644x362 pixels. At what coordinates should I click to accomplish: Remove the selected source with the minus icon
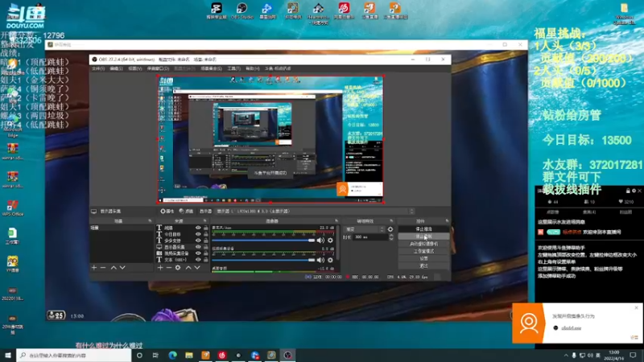(169, 268)
